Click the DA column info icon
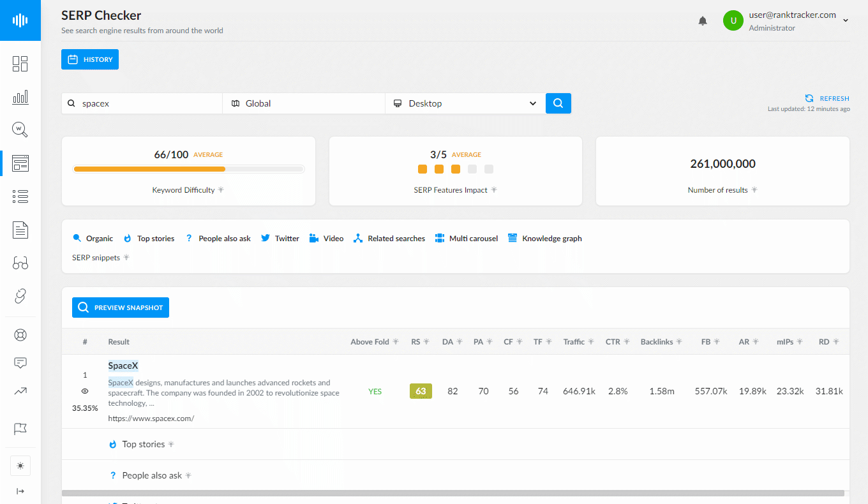Image resolution: width=868 pixels, height=504 pixels. (x=459, y=342)
